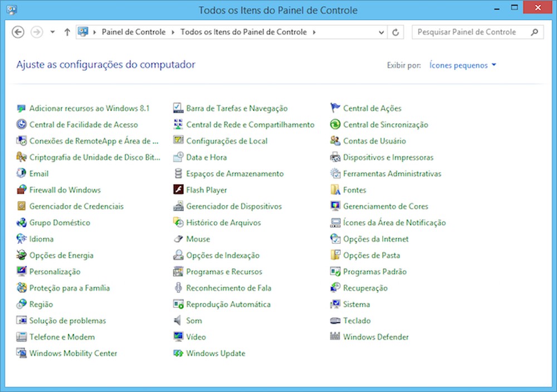The image size is (557, 392).
Task: Refresh the Control Panel view
Action: click(395, 32)
